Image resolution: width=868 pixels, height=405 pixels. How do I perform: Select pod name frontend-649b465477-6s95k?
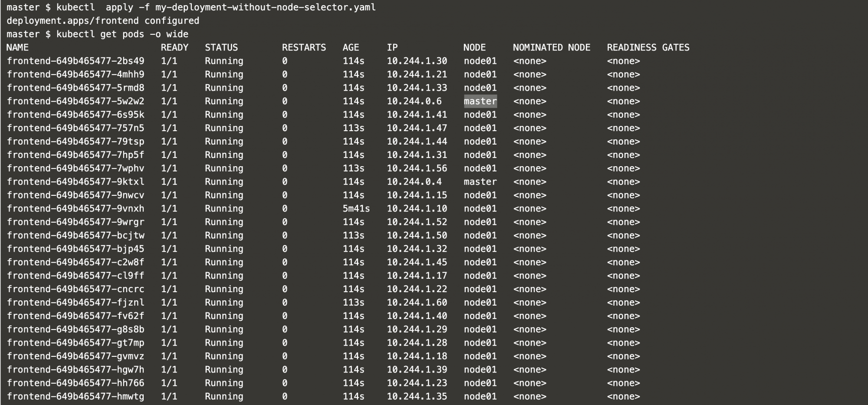pos(76,115)
